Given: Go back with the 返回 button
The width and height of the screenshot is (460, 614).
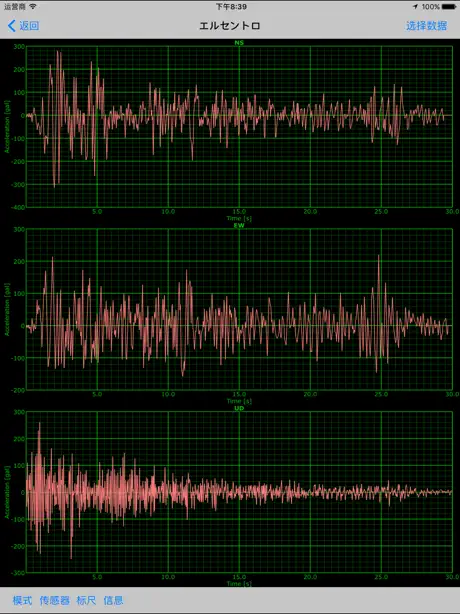Looking at the screenshot, I should click(23, 26).
